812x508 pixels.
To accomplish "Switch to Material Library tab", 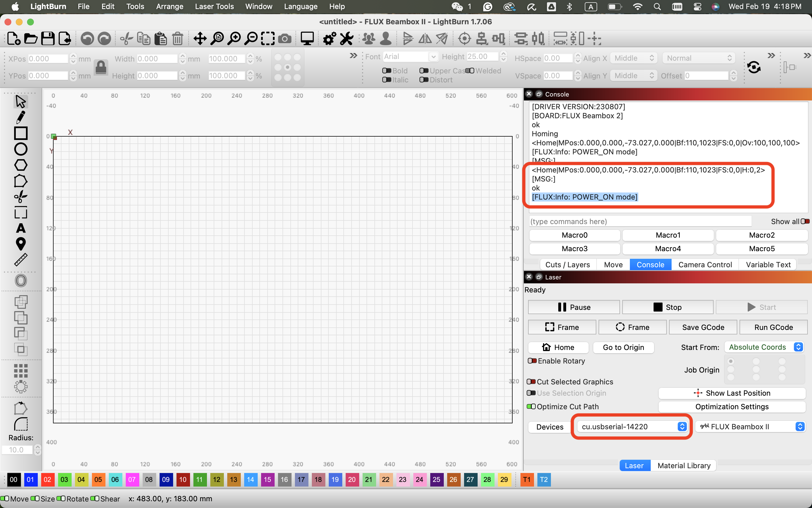I will click(x=684, y=466).
